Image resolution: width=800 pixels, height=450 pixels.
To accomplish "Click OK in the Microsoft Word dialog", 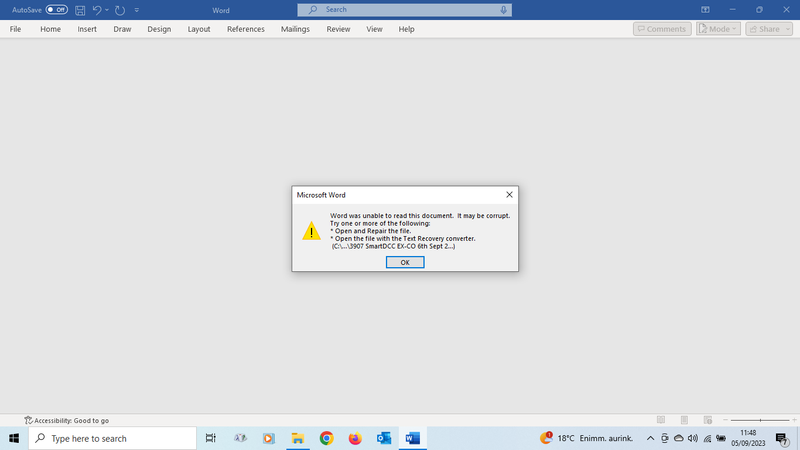I will click(x=405, y=262).
